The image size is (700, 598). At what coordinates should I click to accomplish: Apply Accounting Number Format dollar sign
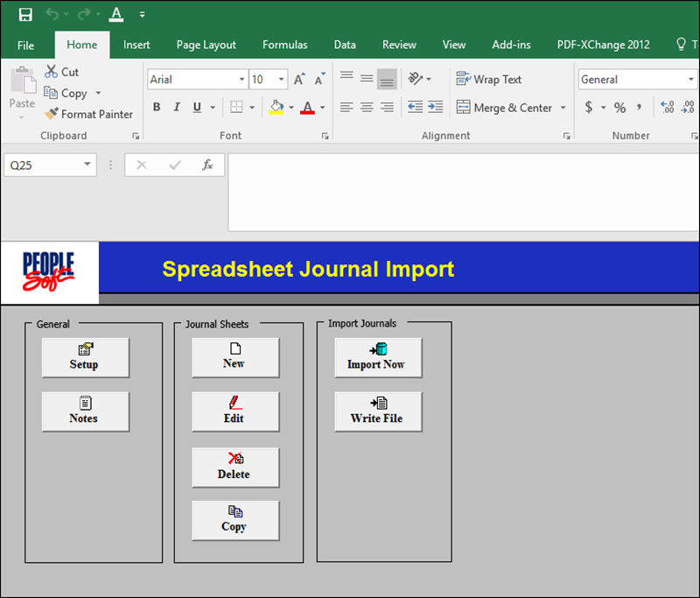point(589,107)
